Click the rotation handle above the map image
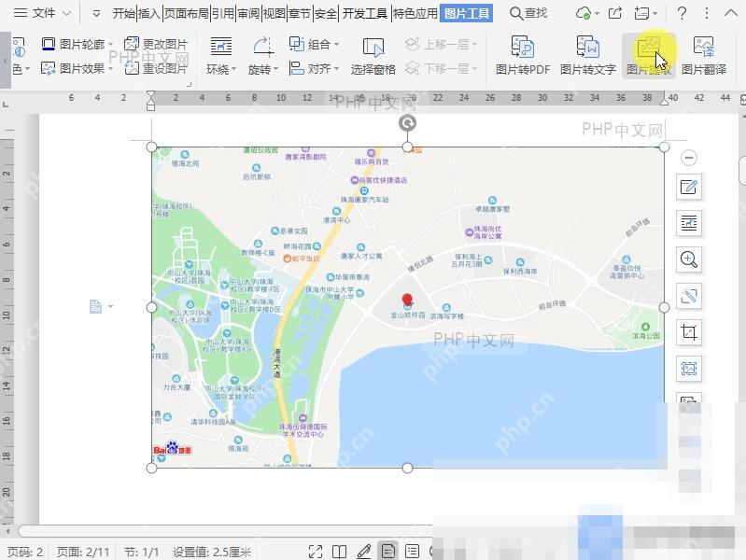The width and height of the screenshot is (746, 560). 407,123
